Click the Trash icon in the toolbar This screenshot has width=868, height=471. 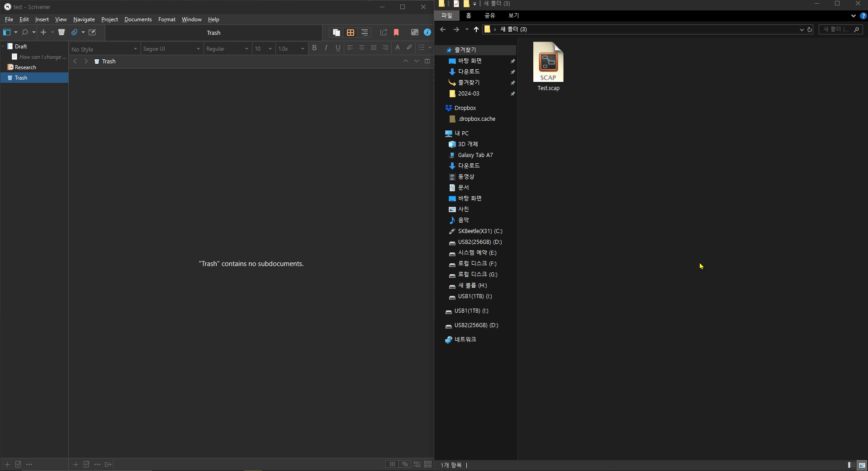pyautogui.click(x=62, y=32)
